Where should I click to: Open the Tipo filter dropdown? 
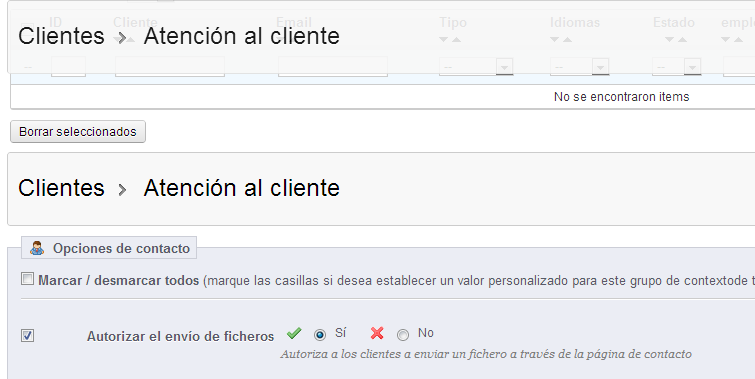(476, 66)
